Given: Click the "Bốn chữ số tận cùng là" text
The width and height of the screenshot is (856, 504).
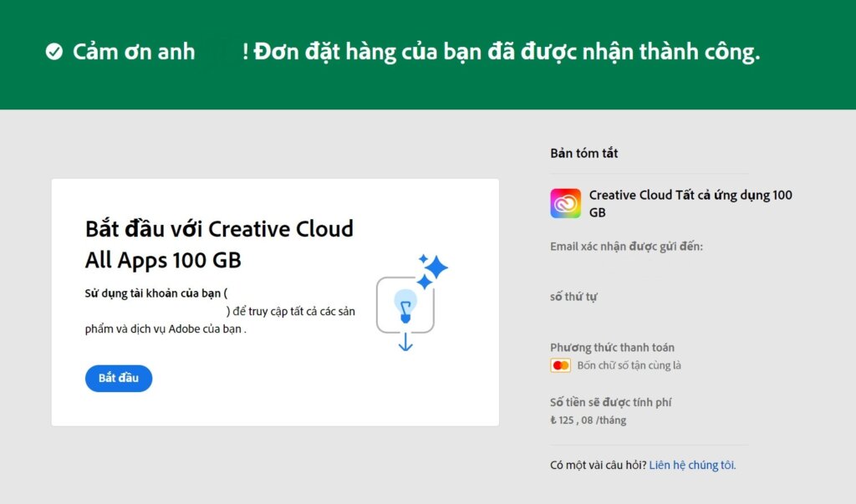Looking at the screenshot, I should (x=629, y=365).
